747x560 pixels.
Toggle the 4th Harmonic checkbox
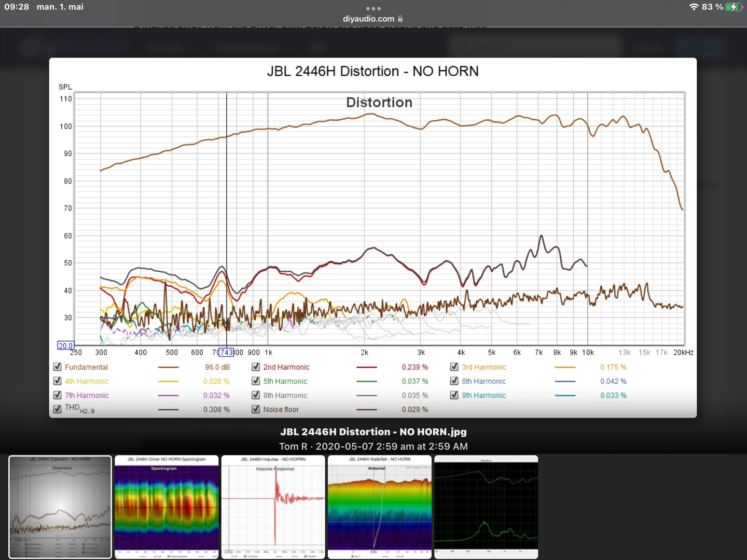coord(58,381)
